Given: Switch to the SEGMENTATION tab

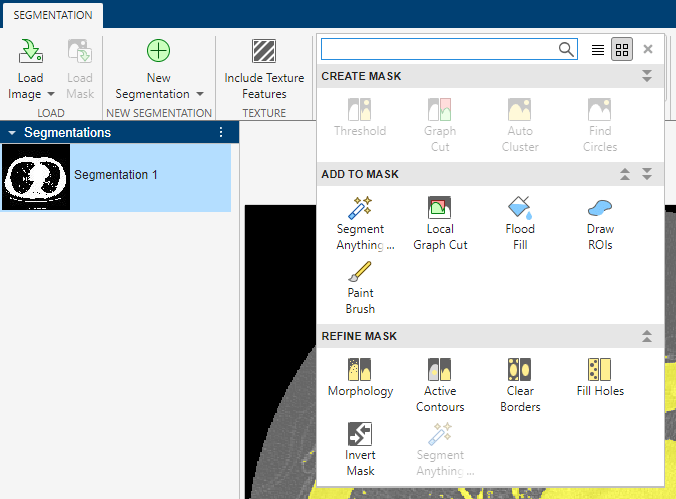Looking at the screenshot, I should pos(53,15).
